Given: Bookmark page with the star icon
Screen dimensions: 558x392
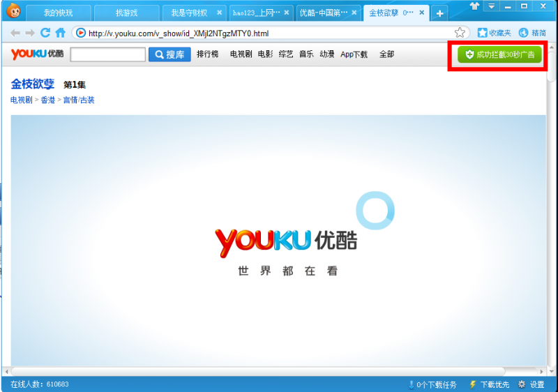Looking at the screenshot, I should 460,33.
